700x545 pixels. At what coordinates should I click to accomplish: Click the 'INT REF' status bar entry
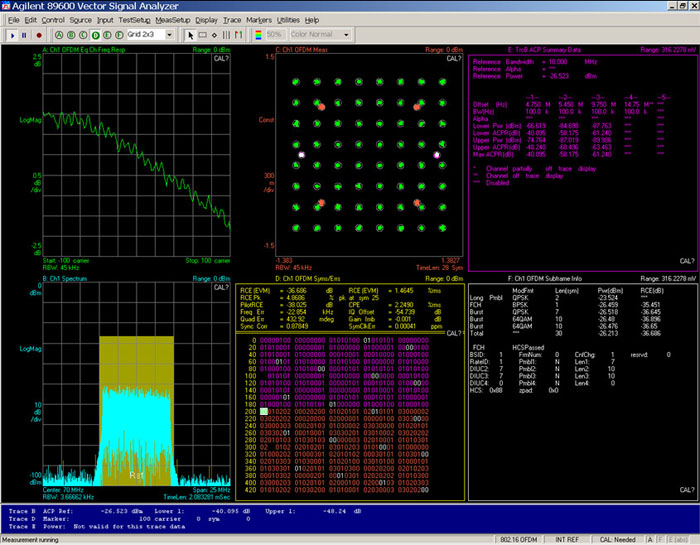(567, 540)
